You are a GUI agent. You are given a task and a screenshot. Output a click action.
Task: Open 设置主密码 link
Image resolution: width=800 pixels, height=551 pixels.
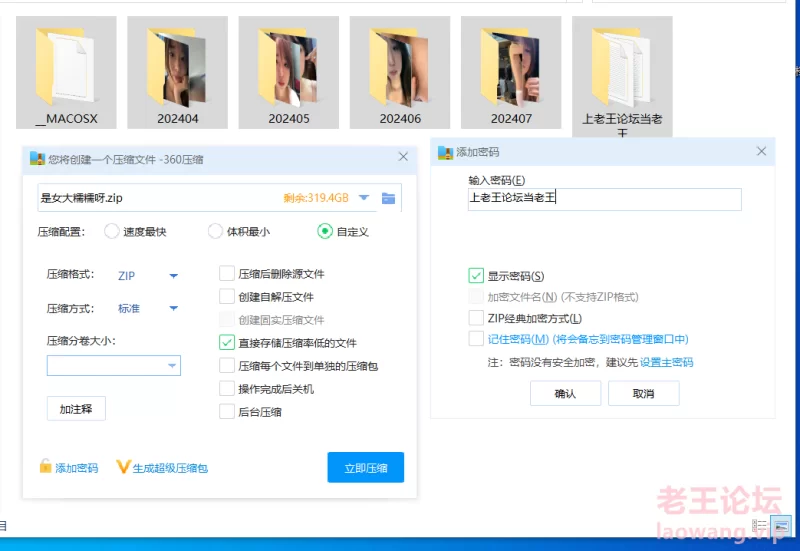point(666,362)
